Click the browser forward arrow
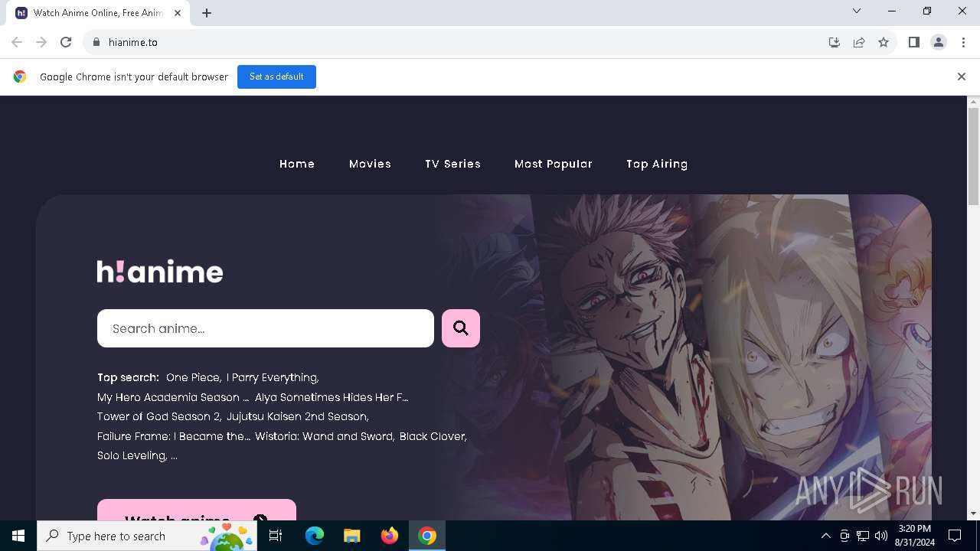The width and height of the screenshot is (980, 551). click(41, 42)
